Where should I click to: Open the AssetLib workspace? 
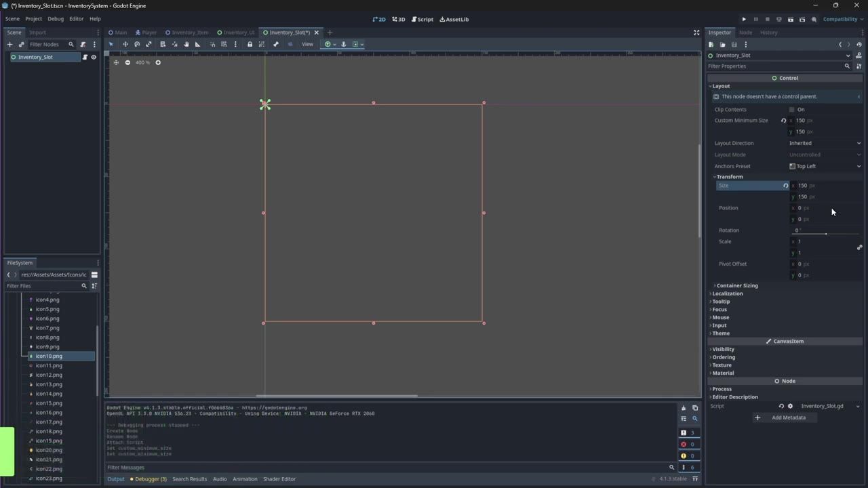tap(454, 19)
